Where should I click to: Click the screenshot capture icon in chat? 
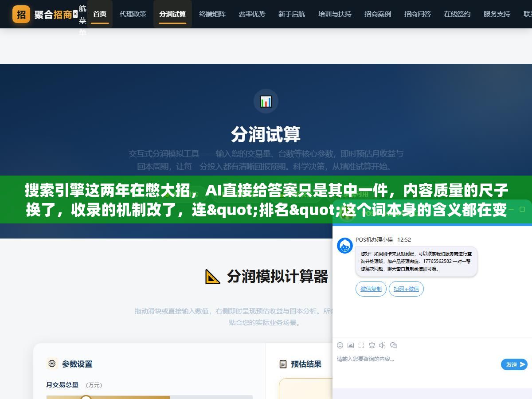point(361,345)
